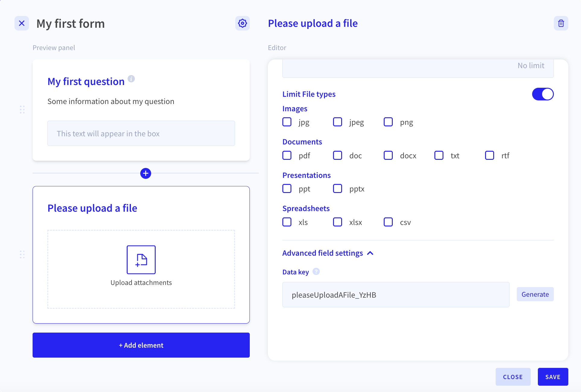581x392 pixels.
Task: Collapse Advanced field settings chevron
Action: coord(370,253)
